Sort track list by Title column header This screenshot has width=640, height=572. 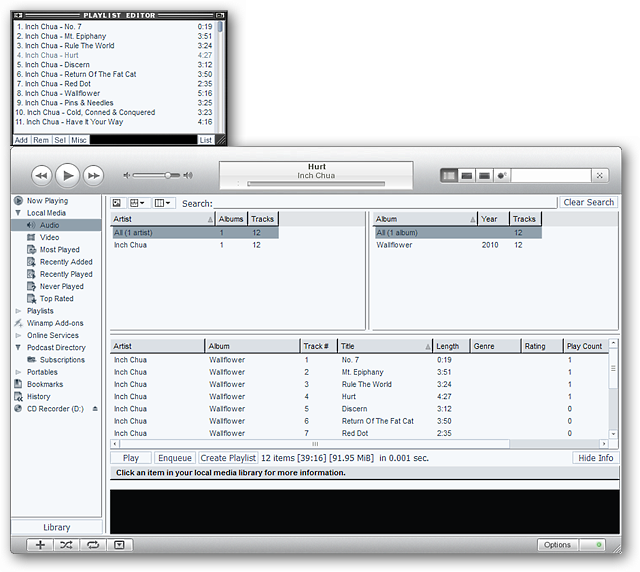pyautogui.click(x=384, y=346)
